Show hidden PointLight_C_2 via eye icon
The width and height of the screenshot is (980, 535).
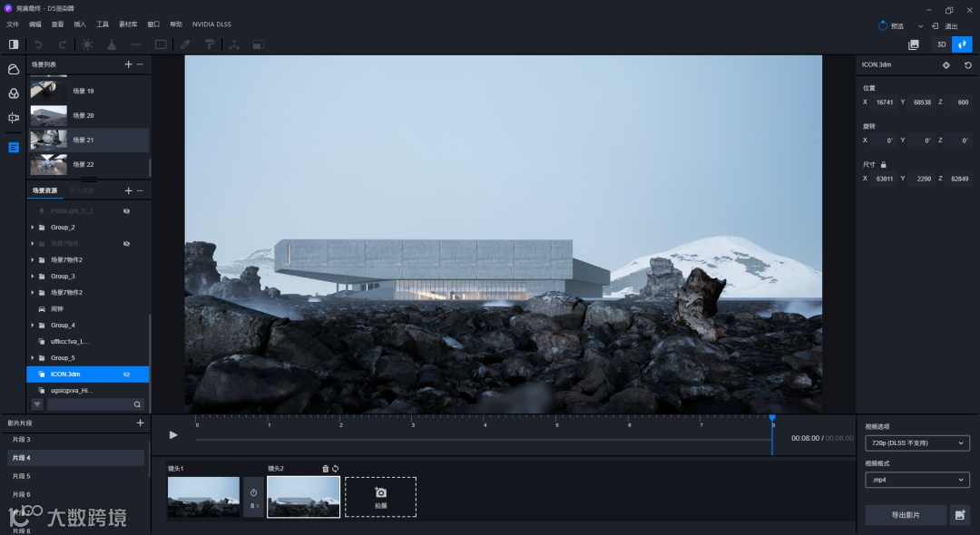[126, 211]
